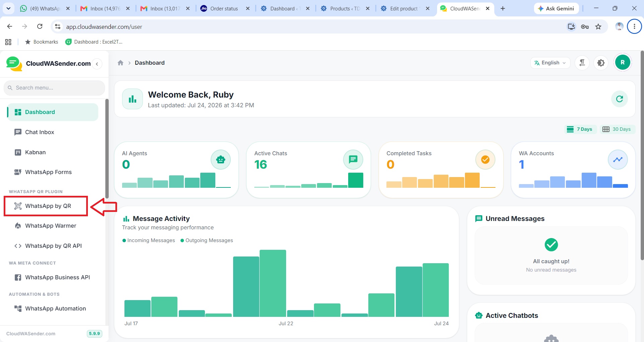Open the Chrome apps grid icon

coord(8,42)
